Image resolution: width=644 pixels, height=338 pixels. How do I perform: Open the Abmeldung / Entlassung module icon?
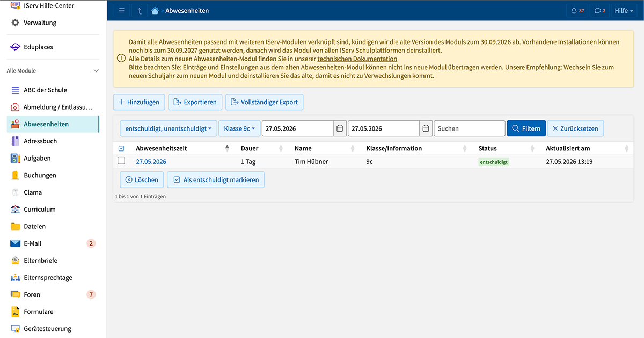(x=15, y=107)
